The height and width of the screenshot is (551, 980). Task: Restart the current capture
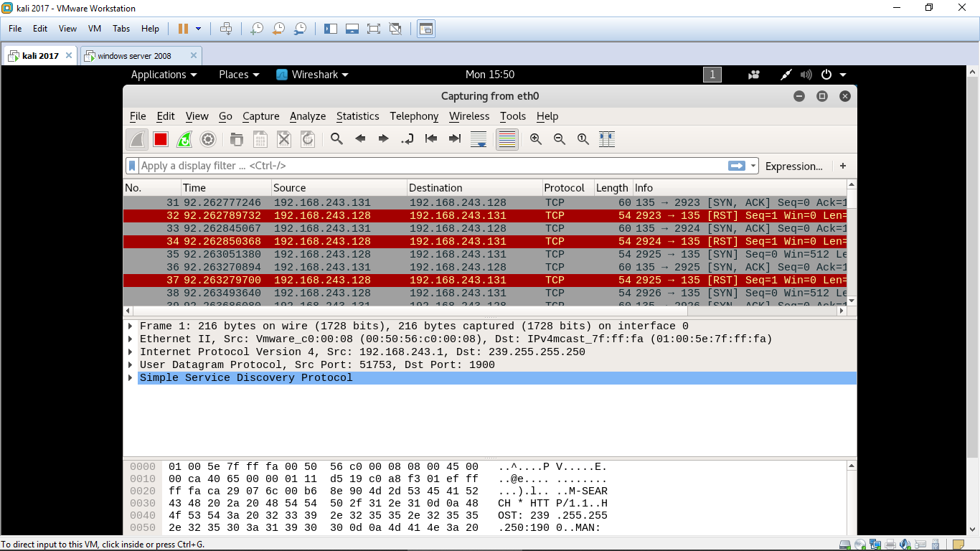(x=184, y=139)
